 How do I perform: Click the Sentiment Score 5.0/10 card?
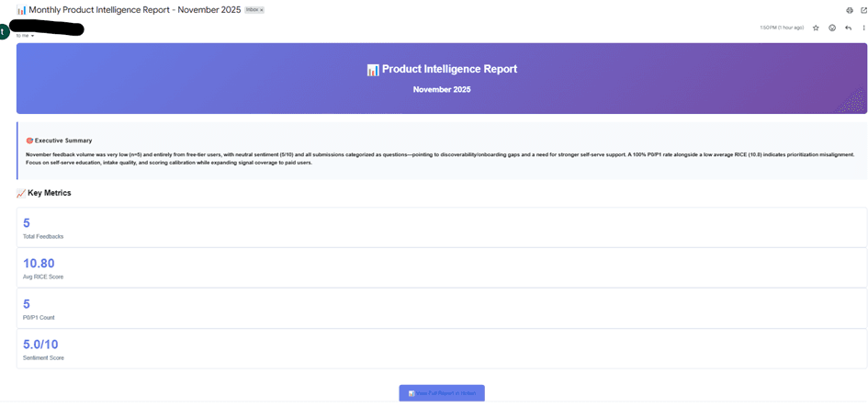click(442, 348)
